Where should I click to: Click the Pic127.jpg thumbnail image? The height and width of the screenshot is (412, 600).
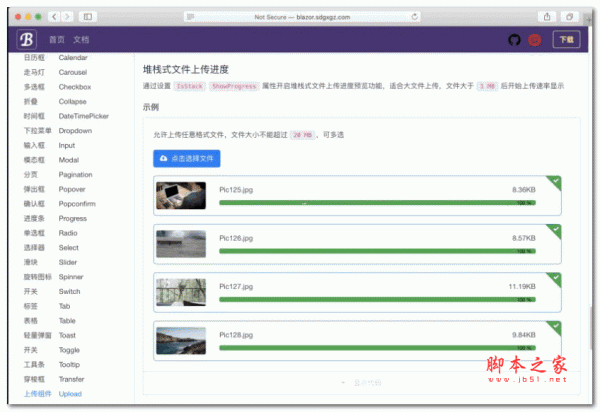[x=181, y=292]
